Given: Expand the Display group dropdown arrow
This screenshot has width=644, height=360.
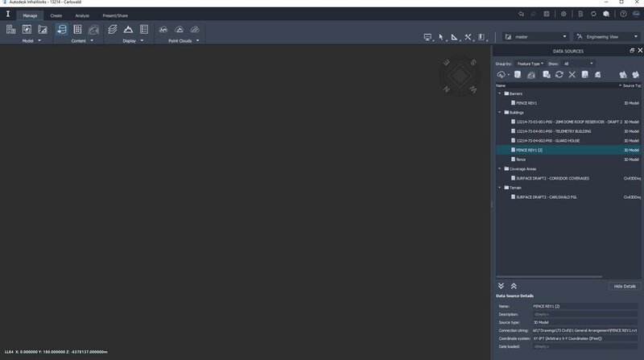Looking at the screenshot, I should [142, 41].
